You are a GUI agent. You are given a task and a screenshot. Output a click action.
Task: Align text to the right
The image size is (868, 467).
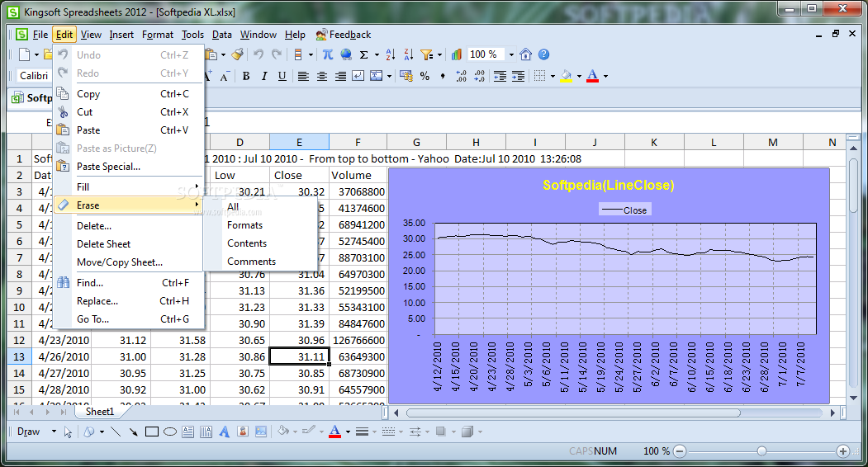coord(340,76)
